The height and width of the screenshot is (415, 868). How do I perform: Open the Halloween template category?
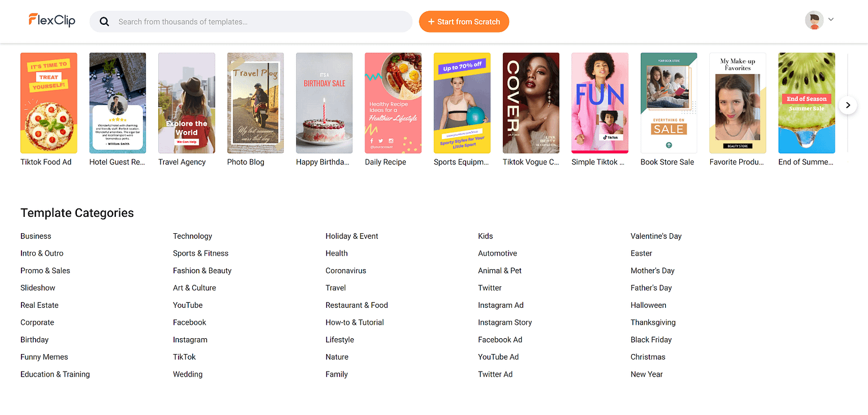click(648, 305)
